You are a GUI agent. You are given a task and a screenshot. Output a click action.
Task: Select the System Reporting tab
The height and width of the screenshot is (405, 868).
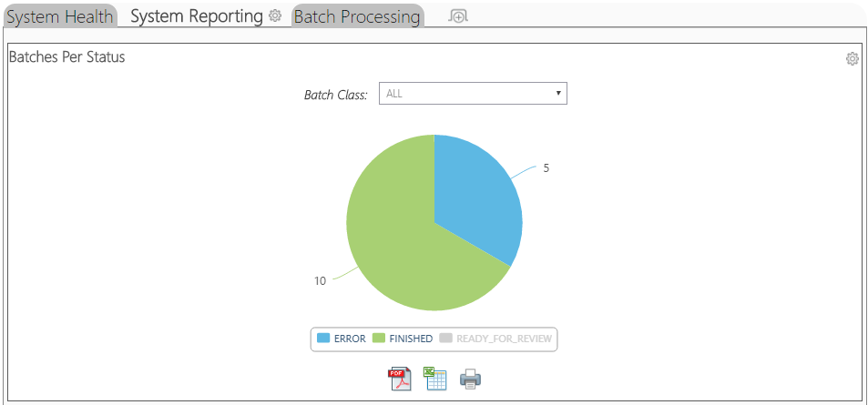(x=197, y=16)
